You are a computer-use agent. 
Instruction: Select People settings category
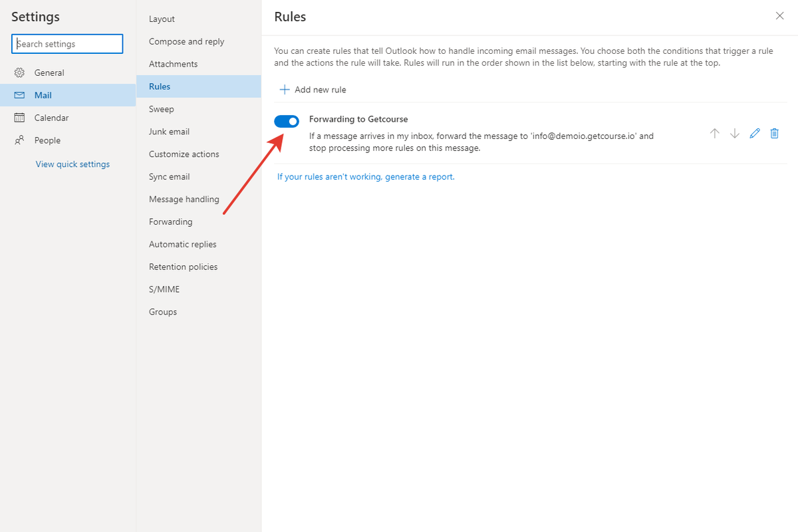coord(68,140)
